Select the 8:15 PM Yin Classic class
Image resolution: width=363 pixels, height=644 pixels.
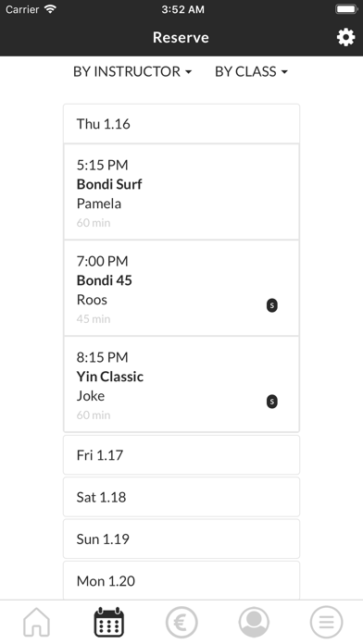click(x=181, y=384)
